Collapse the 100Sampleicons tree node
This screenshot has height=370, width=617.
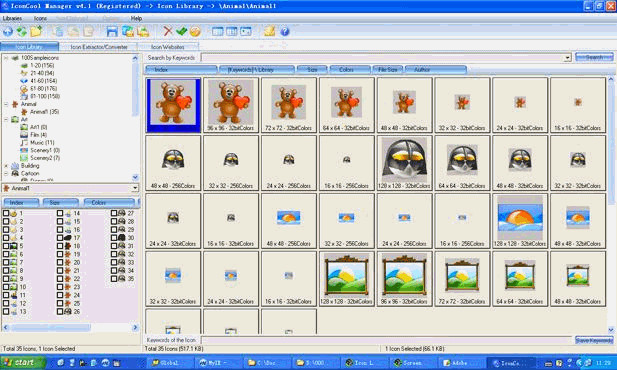pos(6,58)
